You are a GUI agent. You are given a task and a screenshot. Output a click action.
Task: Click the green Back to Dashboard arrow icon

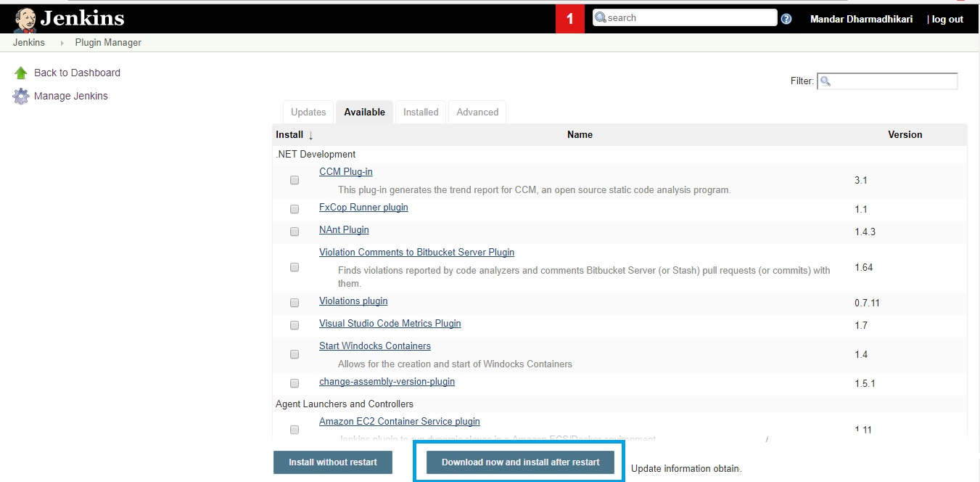(21, 73)
